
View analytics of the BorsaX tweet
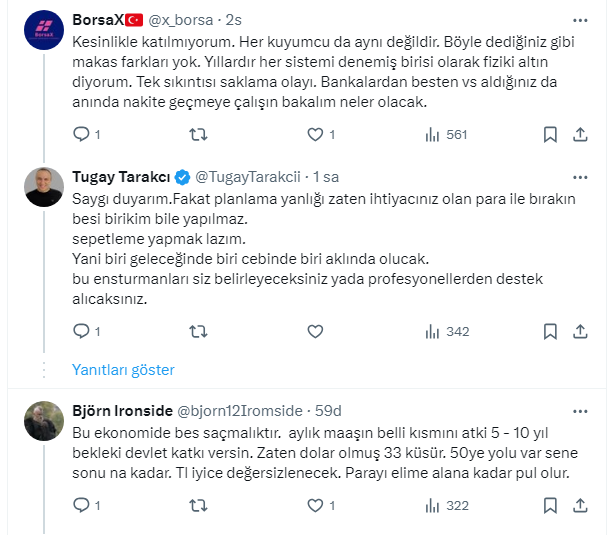pyautogui.click(x=433, y=135)
